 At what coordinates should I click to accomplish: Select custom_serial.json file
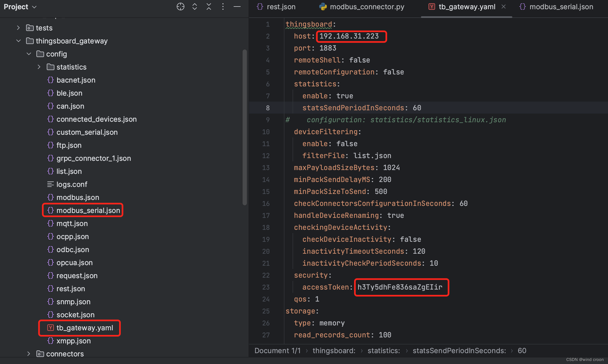(87, 132)
